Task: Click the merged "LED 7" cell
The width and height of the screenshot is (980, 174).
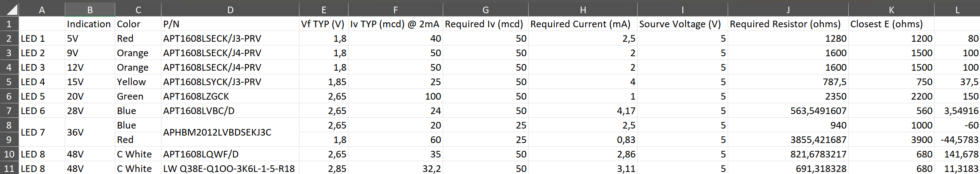Action: pyautogui.click(x=42, y=132)
